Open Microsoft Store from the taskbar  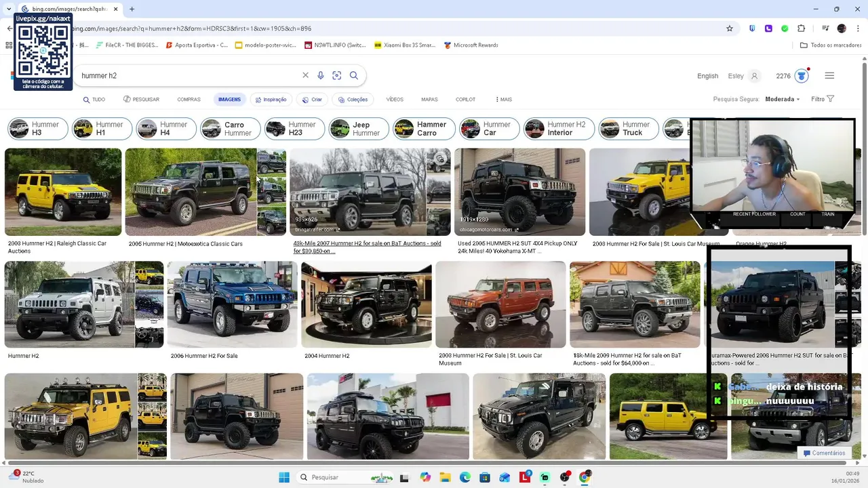click(485, 477)
